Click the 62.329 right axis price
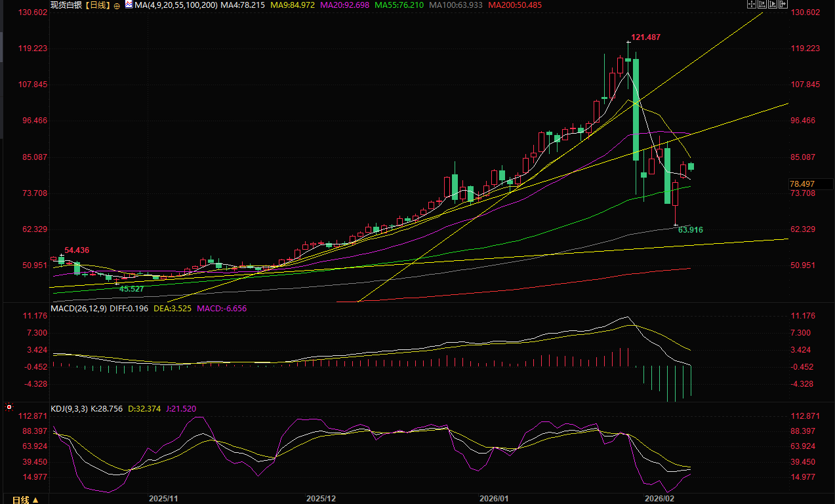 point(804,229)
